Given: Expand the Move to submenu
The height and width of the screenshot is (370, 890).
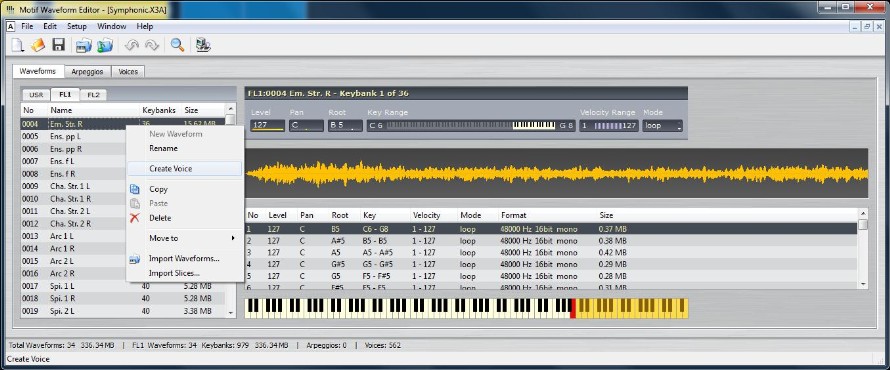Looking at the screenshot, I should point(185,238).
